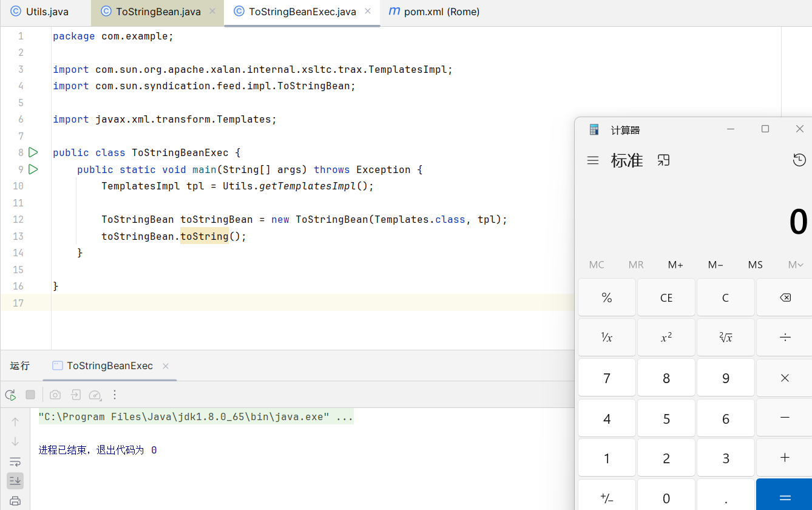Toggle scroll to end in console
Screen dimensions: 812x510
point(15,481)
